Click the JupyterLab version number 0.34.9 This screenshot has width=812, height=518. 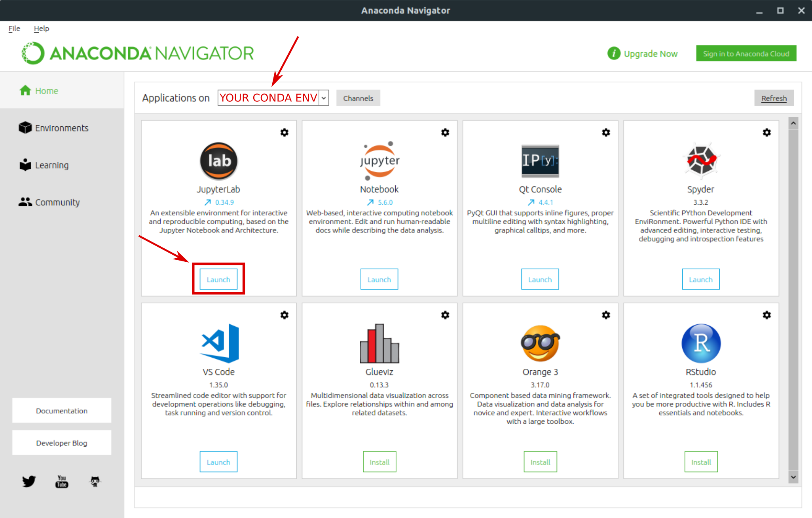224,202
